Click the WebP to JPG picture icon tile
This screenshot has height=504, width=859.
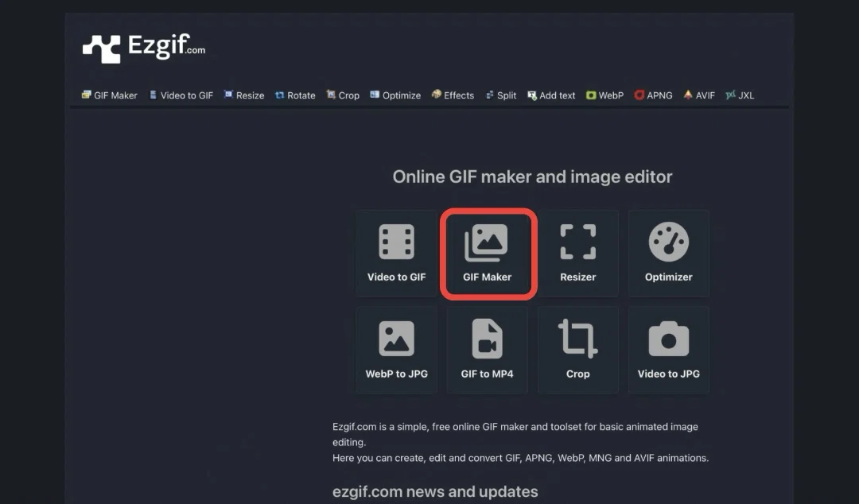(x=397, y=350)
